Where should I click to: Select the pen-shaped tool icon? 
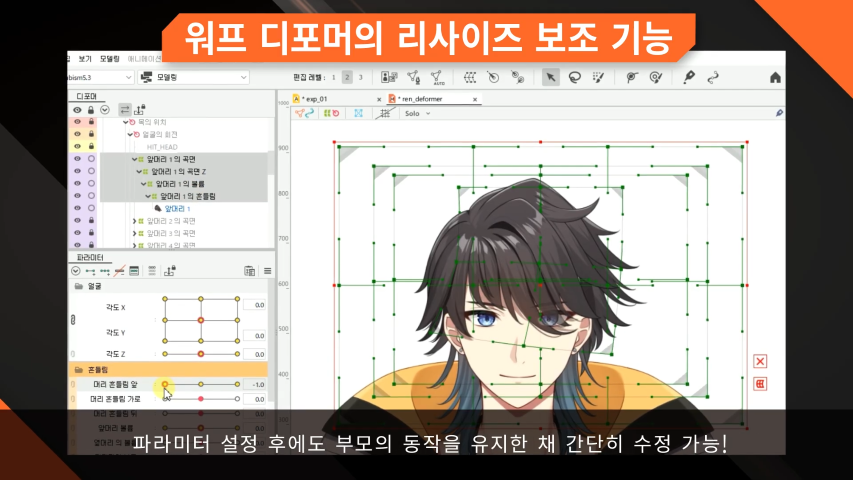(689, 77)
